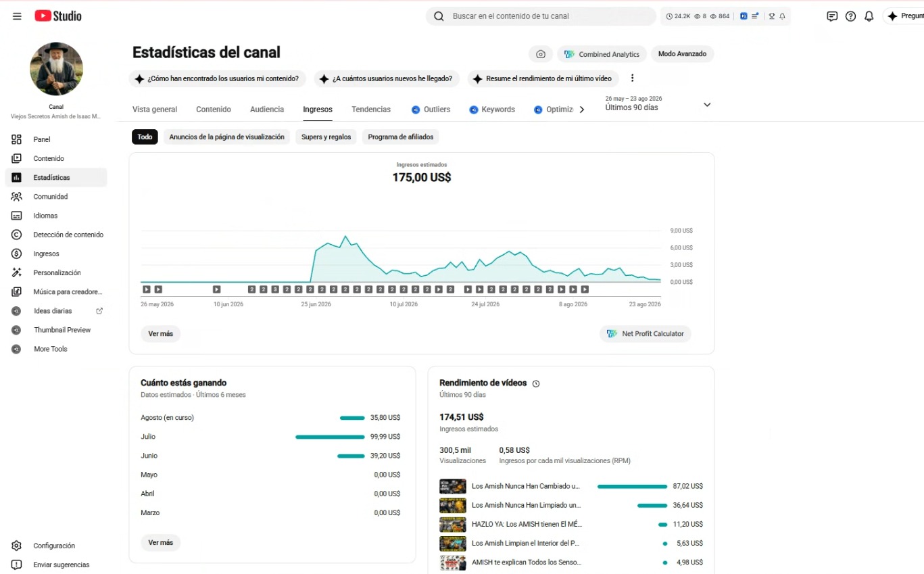Click Ver más under the revenue chart
Viewport: 924px width, 574px height.
point(161,334)
